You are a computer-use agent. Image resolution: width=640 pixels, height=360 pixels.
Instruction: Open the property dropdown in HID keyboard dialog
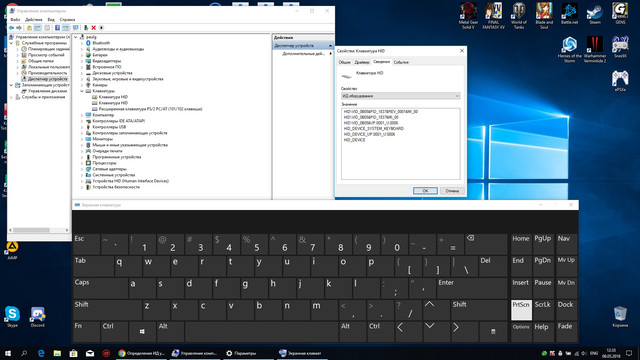click(x=400, y=96)
